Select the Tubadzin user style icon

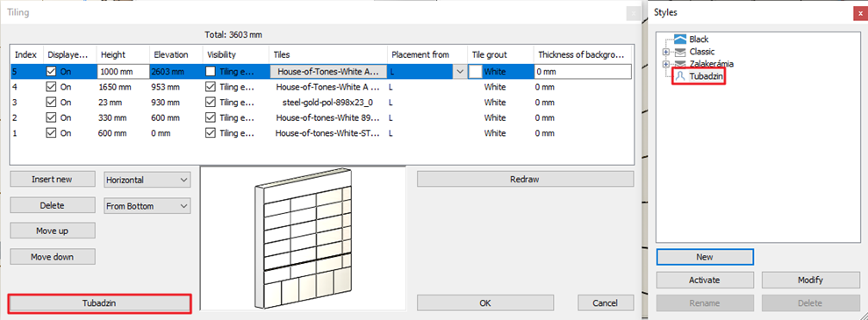coord(680,76)
